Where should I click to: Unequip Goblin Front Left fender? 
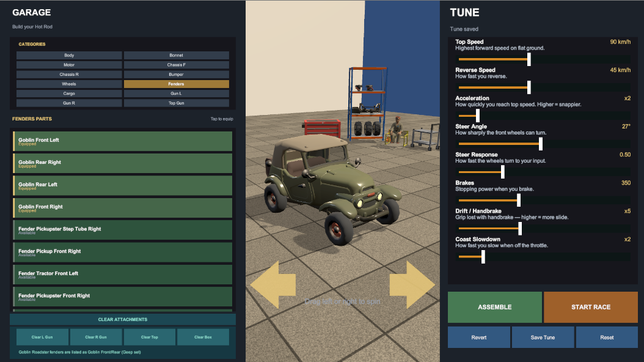pyautogui.click(x=122, y=141)
